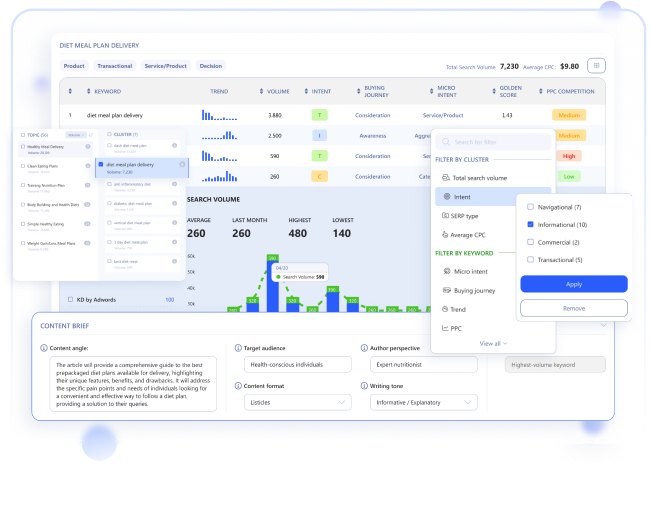Select the Training Nutrition Plan topic row
The height and width of the screenshot is (509, 650).
pyautogui.click(x=56, y=187)
